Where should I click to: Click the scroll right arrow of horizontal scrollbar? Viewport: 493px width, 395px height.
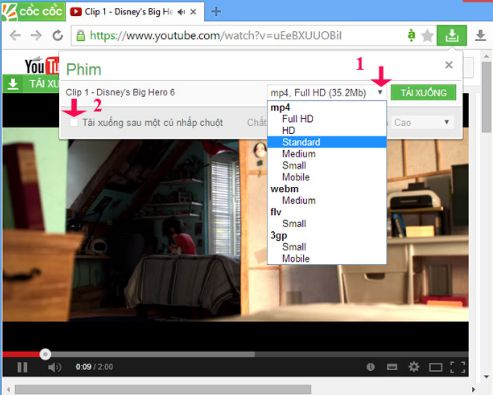tap(473, 389)
